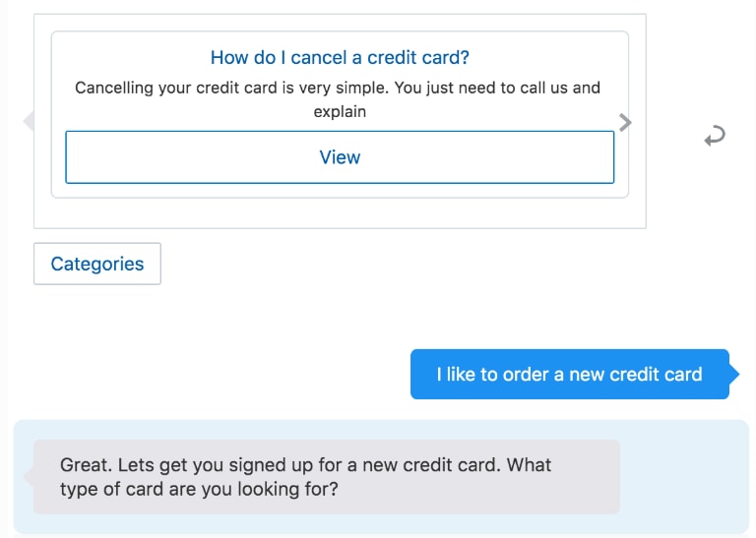Click the faint left carousel arrow
Viewport: 756px width, 538px height.
28,121
